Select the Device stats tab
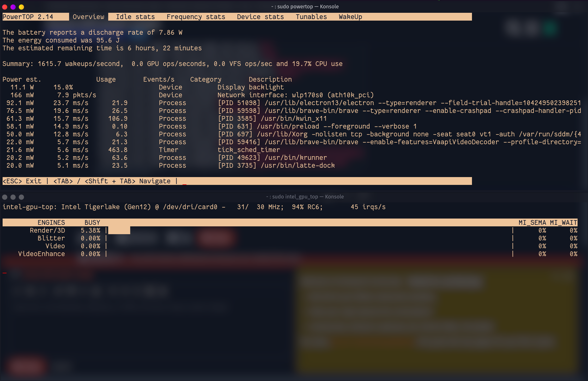 click(x=260, y=17)
